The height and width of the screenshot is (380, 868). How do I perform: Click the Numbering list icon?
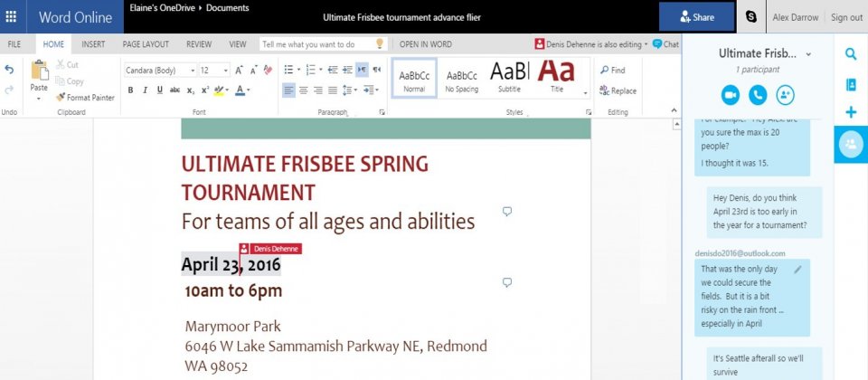tap(310, 70)
